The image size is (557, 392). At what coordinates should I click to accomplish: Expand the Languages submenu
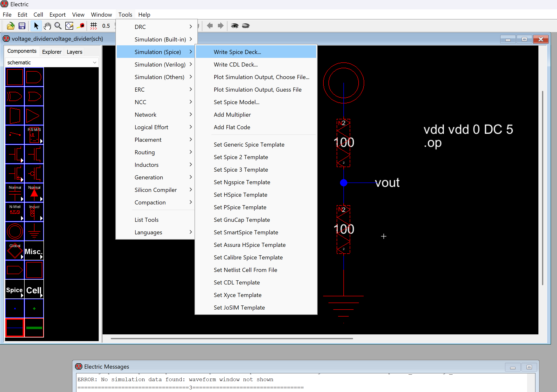[x=155, y=232]
